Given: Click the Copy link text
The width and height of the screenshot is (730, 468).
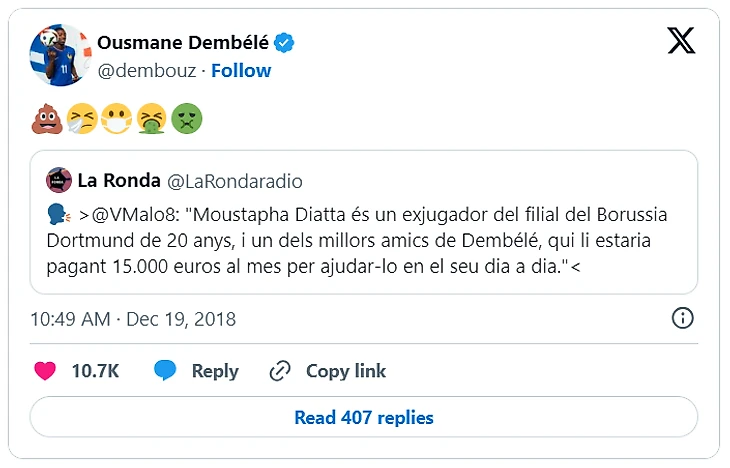Looking at the screenshot, I should coord(346,371).
